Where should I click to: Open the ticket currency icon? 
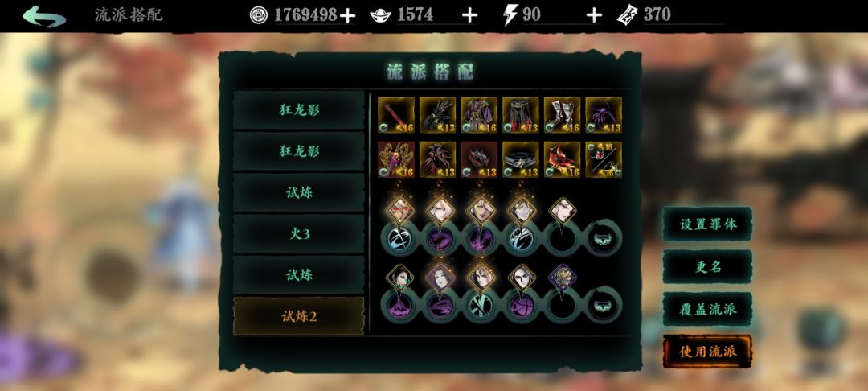point(627,15)
